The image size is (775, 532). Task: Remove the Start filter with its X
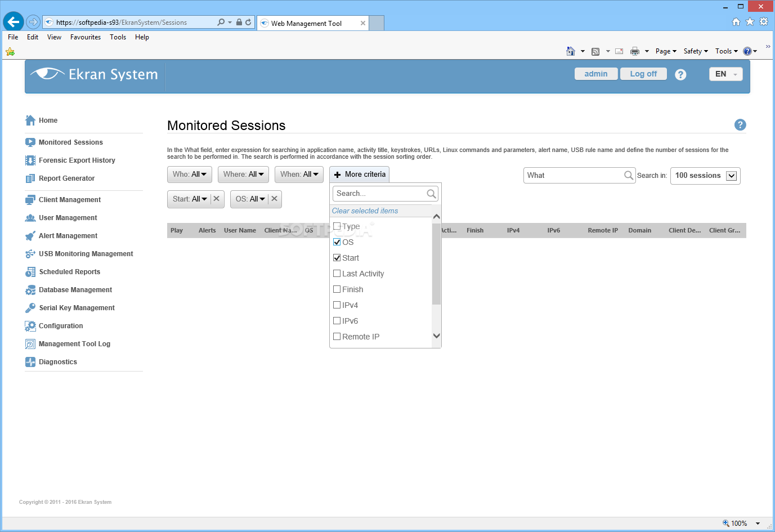217,199
